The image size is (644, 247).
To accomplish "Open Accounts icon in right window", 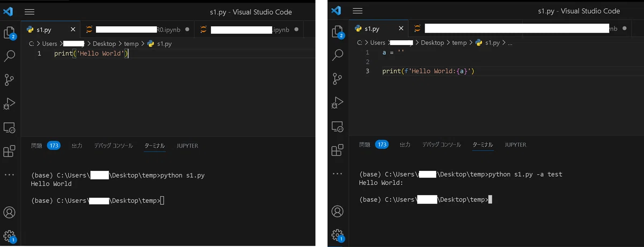I will tap(338, 211).
